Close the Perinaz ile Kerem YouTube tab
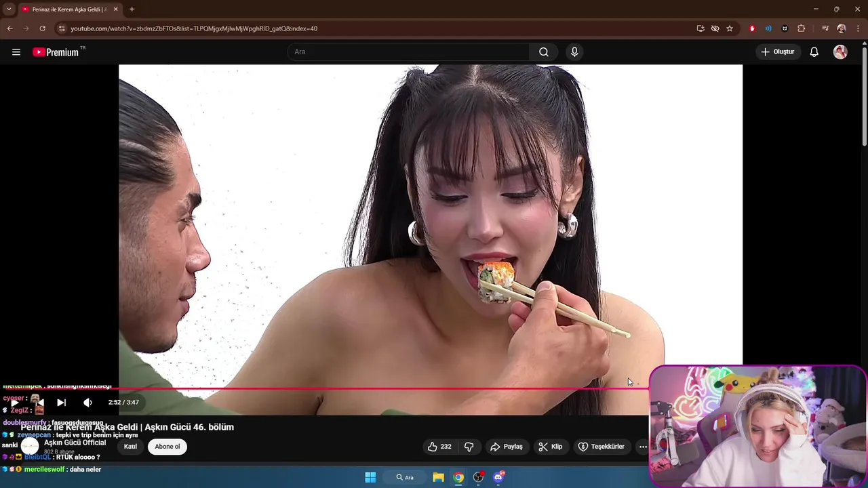Image resolution: width=868 pixels, height=488 pixels. (116, 9)
